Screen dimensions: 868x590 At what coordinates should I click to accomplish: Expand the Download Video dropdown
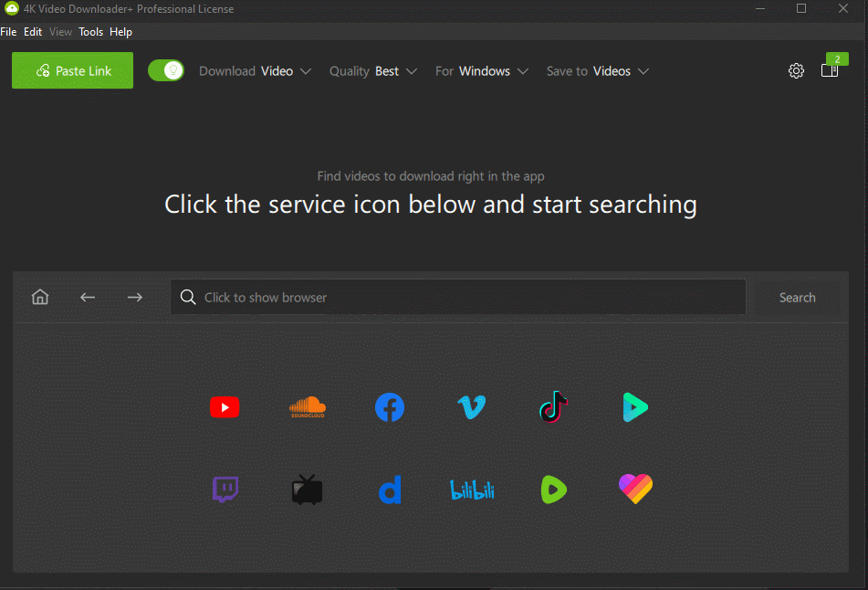[256, 71]
